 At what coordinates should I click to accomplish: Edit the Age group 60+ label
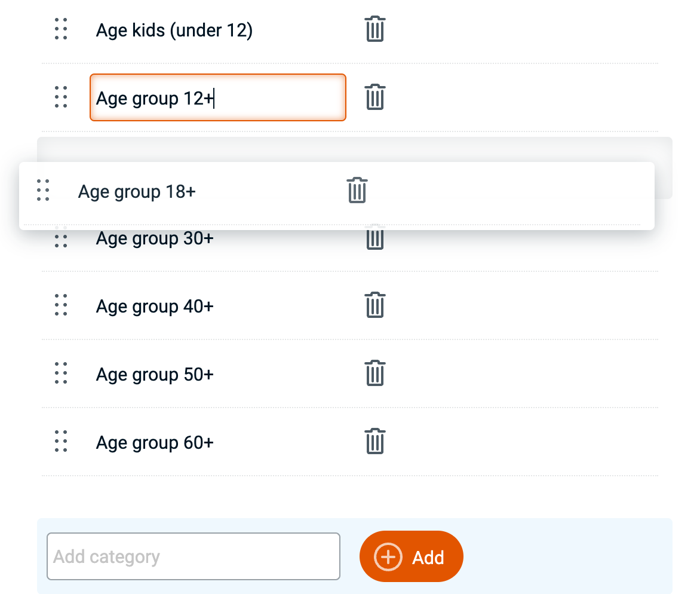click(x=155, y=443)
